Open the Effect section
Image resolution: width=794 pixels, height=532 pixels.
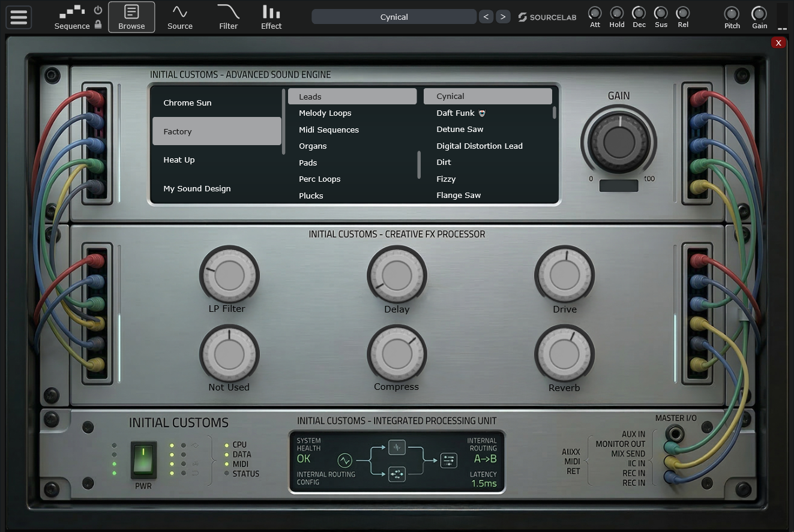tap(271, 17)
